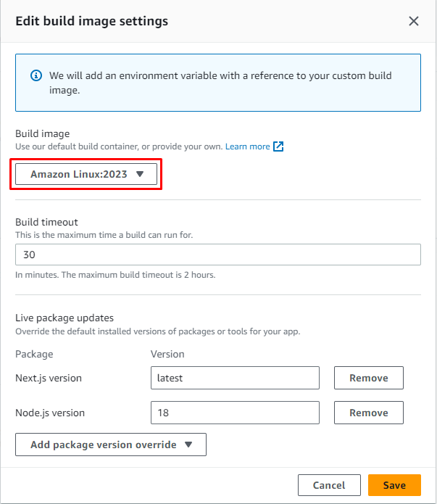Focus the Next.js version input showing latest
Screen dimensions: 437x504
235,378
